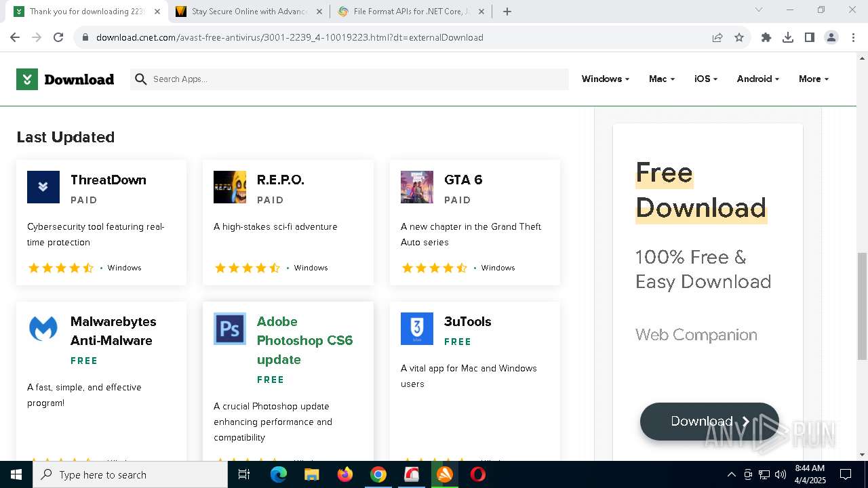Show hidden system tray icons

click(x=731, y=474)
